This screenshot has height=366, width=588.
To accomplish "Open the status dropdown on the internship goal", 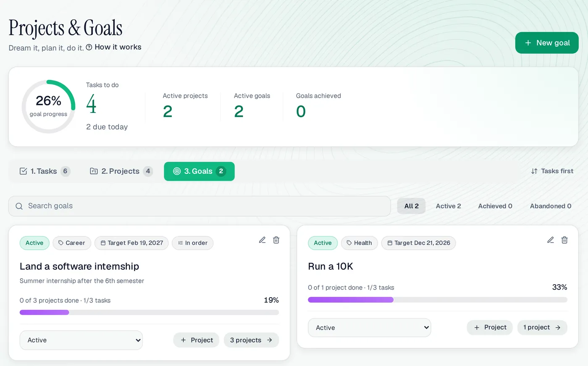I will [81, 340].
